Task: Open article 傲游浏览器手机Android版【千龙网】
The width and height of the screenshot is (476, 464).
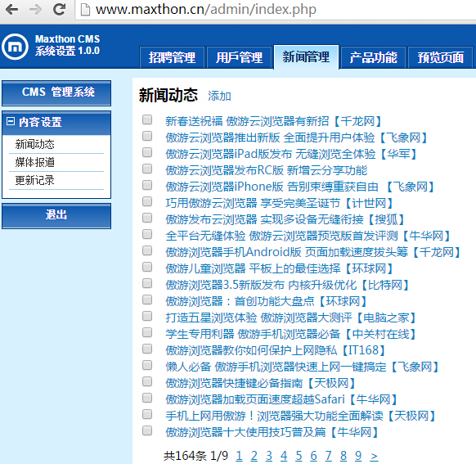Action: (x=313, y=252)
